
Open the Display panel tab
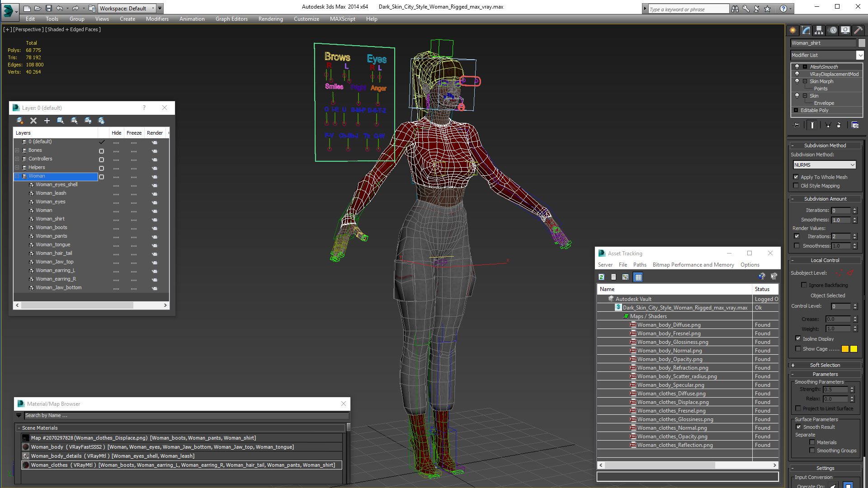(x=845, y=30)
